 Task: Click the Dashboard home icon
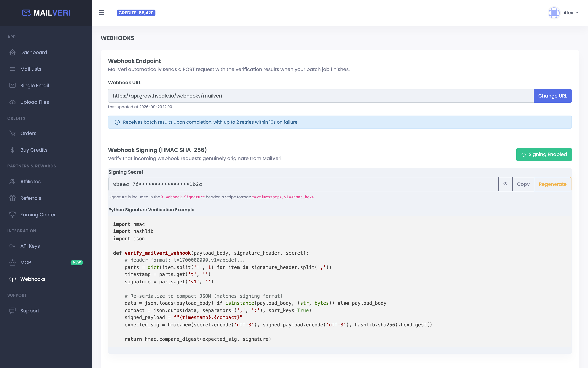(12, 52)
